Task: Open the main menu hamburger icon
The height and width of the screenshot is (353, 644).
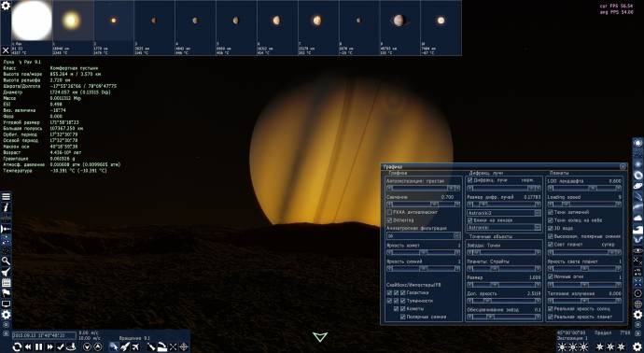Action: (6, 196)
